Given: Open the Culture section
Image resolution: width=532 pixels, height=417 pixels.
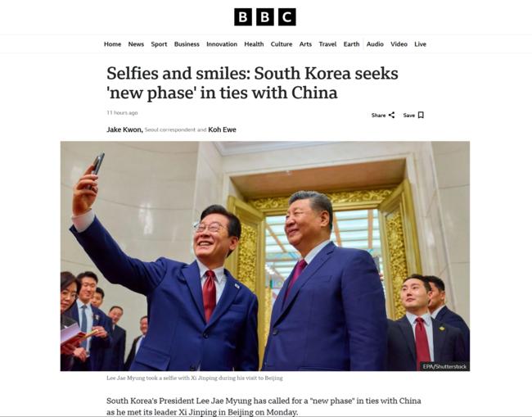Looking at the screenshot, I should click(282, 44).
